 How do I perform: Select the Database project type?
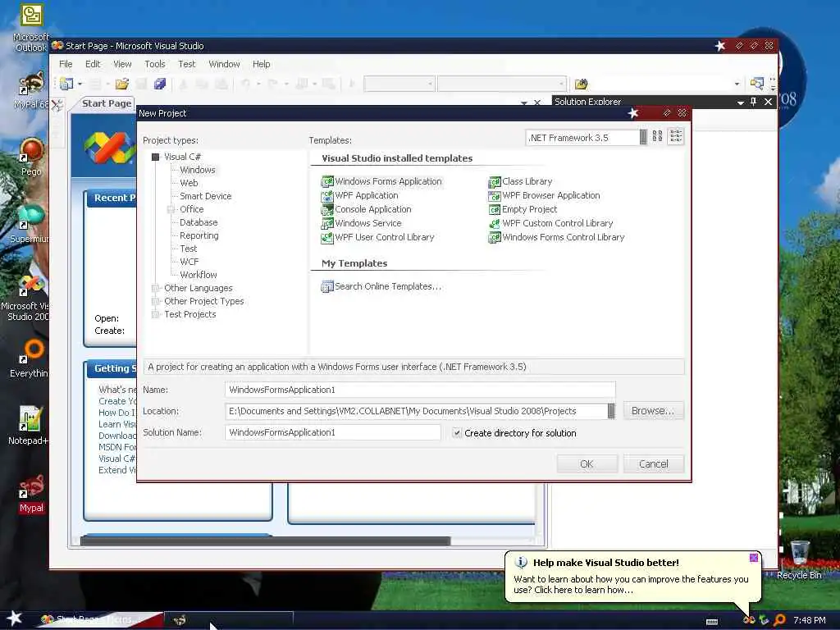click(199, 222)
